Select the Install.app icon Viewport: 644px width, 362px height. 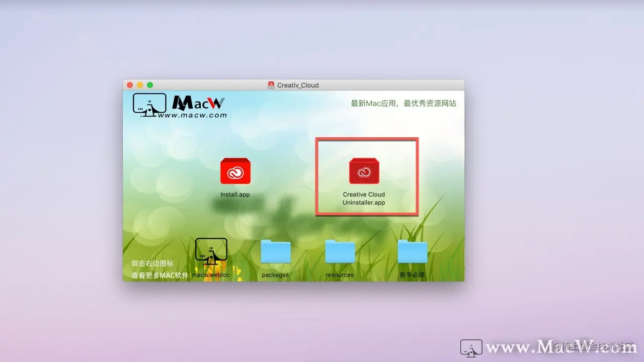pyautogui.click(x=235, y=171)
